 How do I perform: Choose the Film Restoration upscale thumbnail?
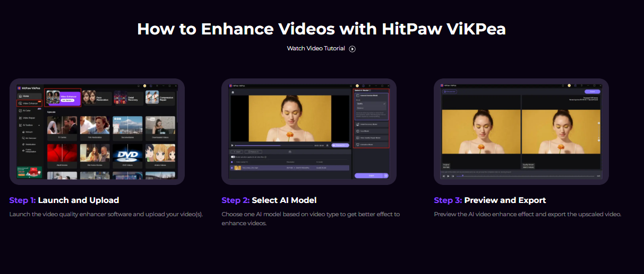[x=95, y=128]
